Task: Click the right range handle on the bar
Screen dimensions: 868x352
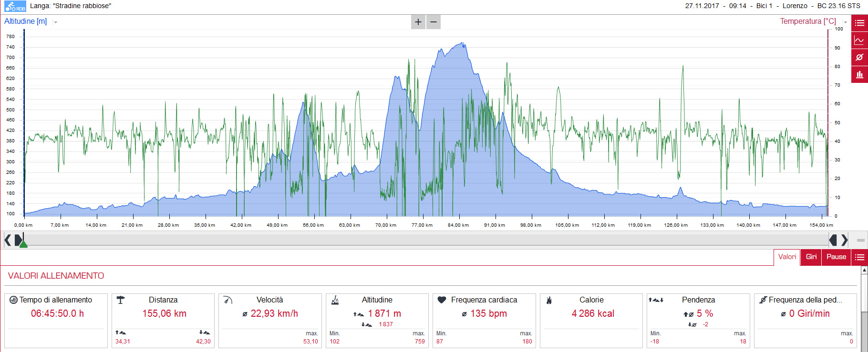Action: click(x=833, y=240)
